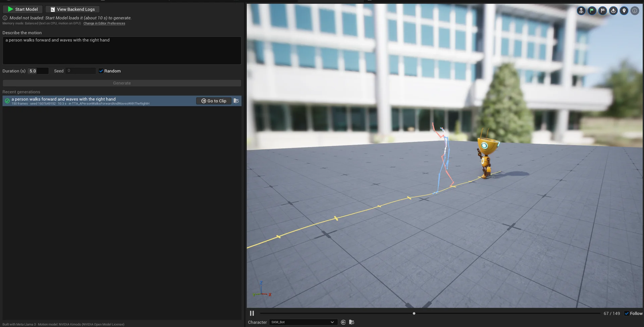Click Go to Clip for the recent generation
Viewport: 644px width, 327px height.
214,101
